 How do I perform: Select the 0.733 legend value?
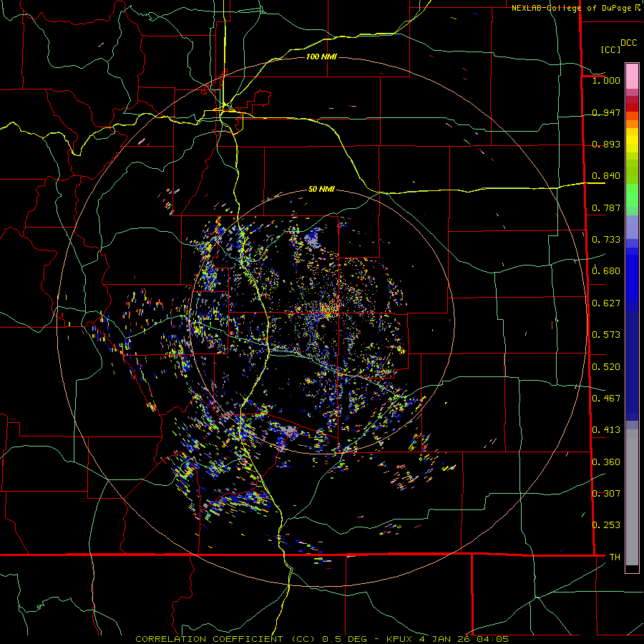(606, 240)
